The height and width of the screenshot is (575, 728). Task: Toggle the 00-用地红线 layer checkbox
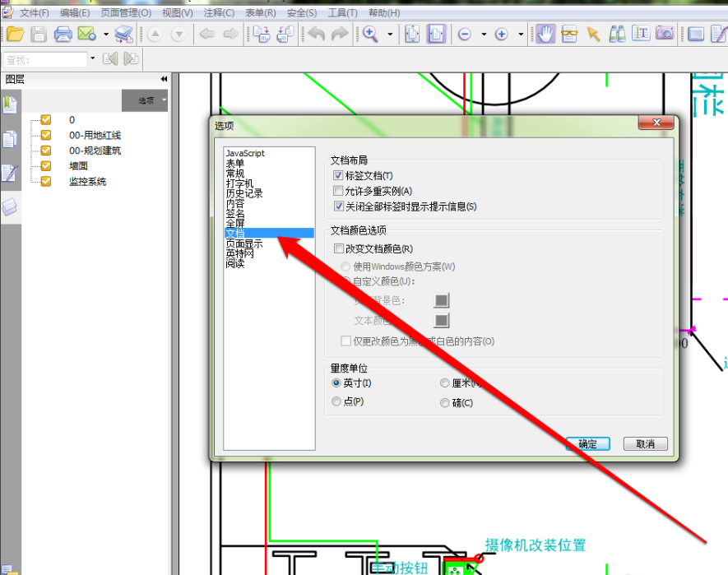coord(46,135)
